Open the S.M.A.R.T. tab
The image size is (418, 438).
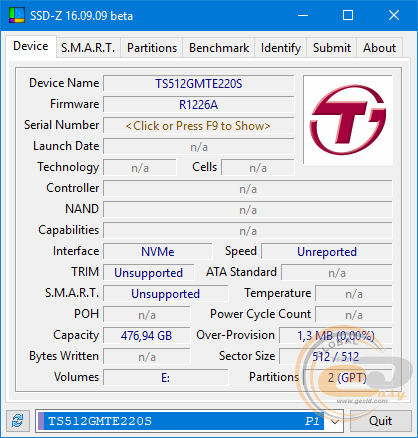(x=88, y=48)
